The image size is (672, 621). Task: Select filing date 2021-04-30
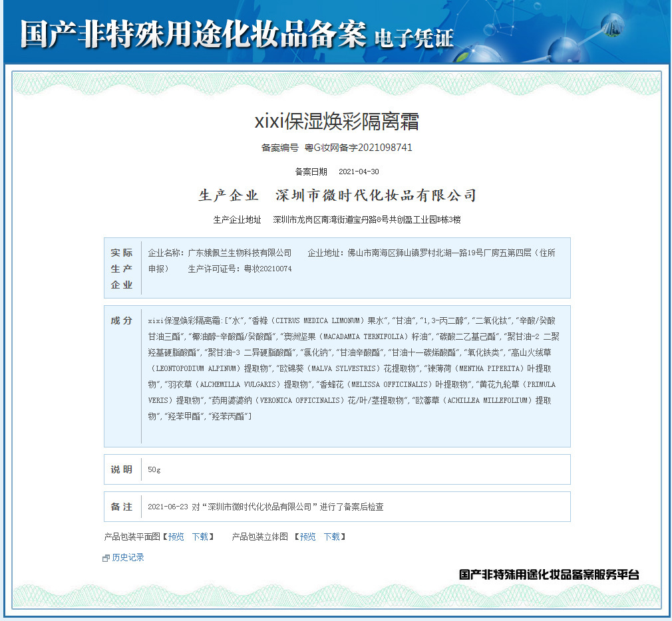pyautogui.click(x=359, y=172)
